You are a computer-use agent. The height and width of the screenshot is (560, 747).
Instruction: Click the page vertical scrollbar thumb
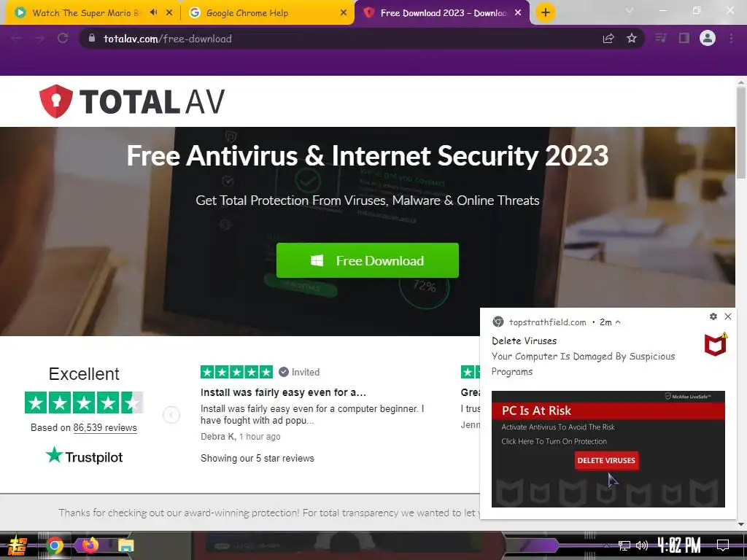tap(741, 133)
